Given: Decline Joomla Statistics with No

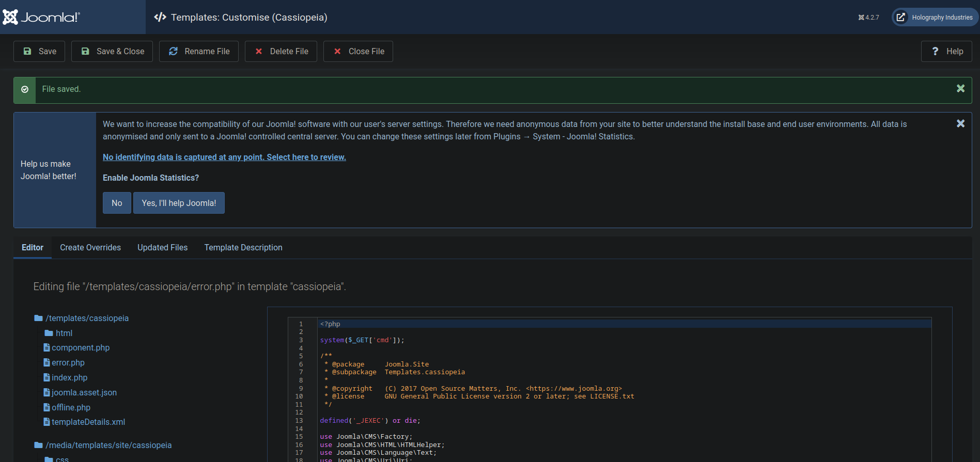Looking at the screenshot, I should [x=117, y=203].
